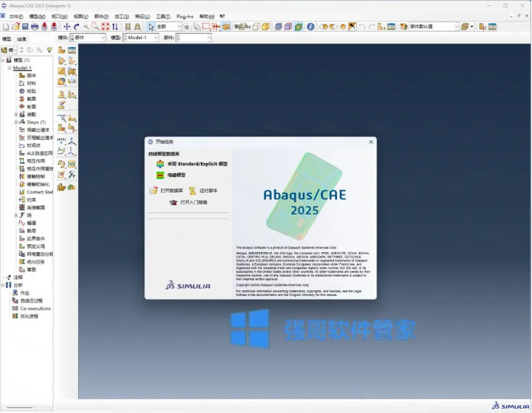The height and width of the screenshot is (413, 532).
Task: Open the 模型(M) menu
Action: click(x=38, y=17)
